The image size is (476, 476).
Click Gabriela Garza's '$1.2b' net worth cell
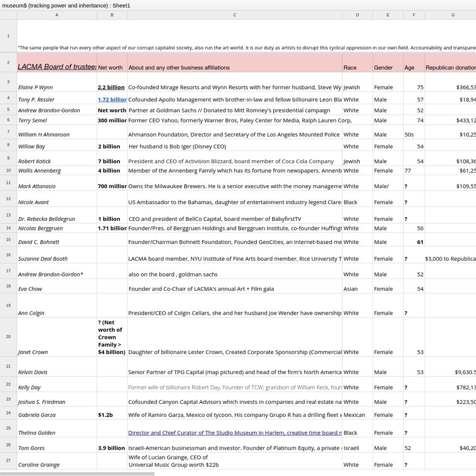pyautogui.click(x=112, y=413)
